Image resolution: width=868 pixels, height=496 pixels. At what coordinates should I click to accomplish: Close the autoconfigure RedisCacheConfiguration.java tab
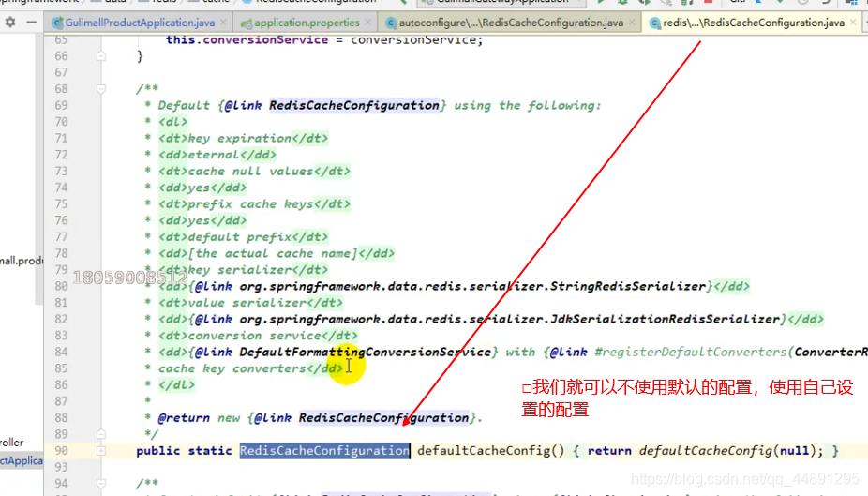(x=632, y=23)
